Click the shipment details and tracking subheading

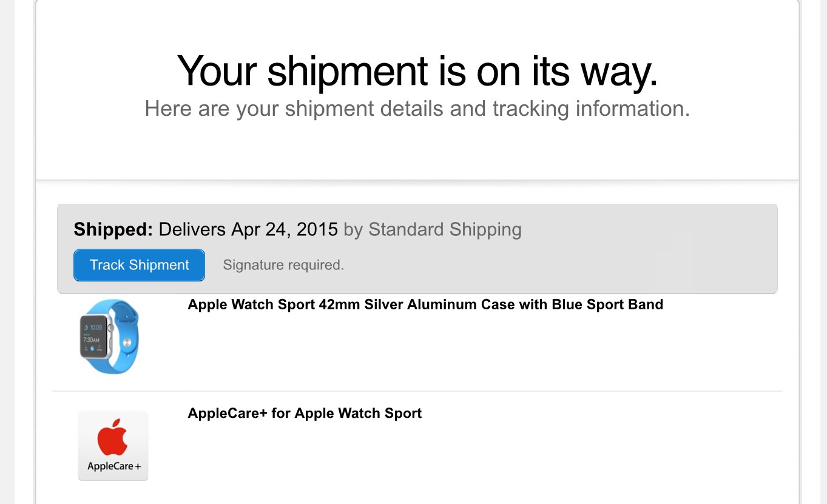[417, 109]
